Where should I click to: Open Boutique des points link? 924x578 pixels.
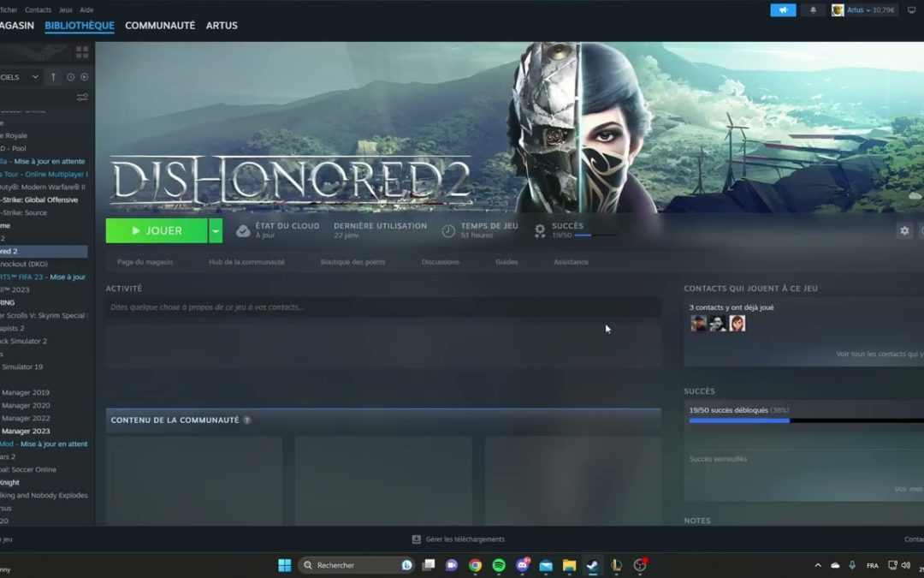352,262
